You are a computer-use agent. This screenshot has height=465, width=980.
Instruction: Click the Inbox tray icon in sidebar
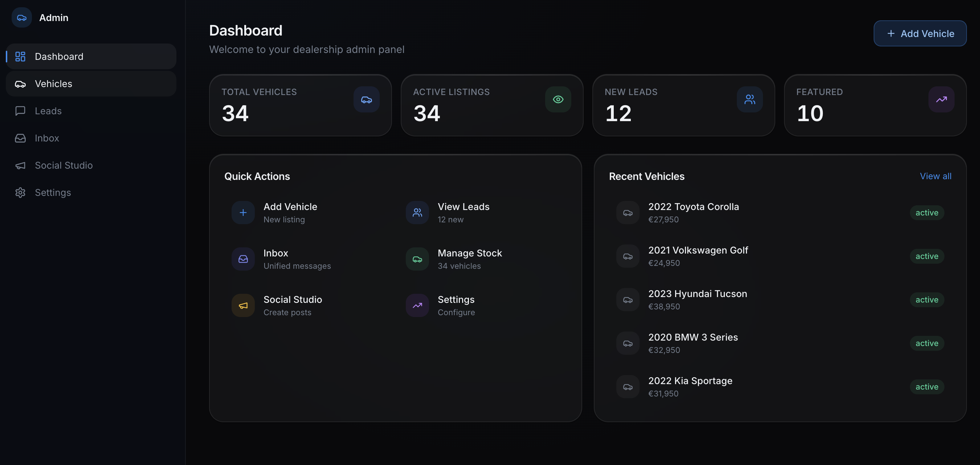point(20,139)
